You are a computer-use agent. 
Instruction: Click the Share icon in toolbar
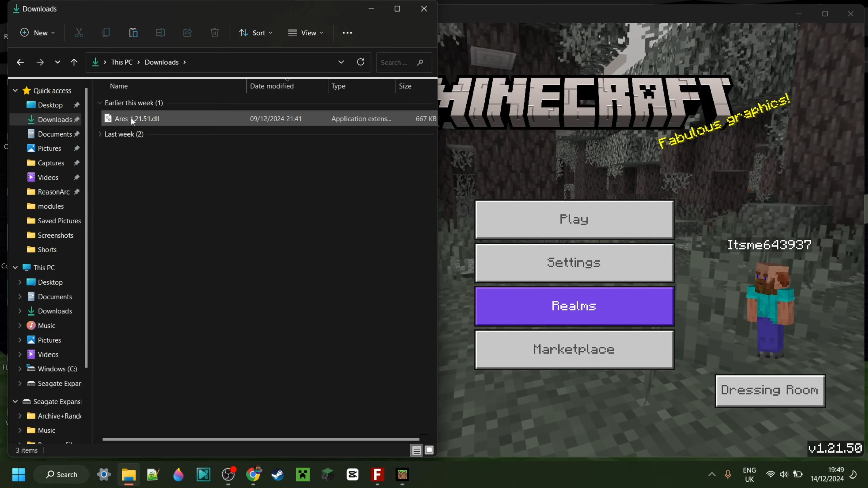188,33
